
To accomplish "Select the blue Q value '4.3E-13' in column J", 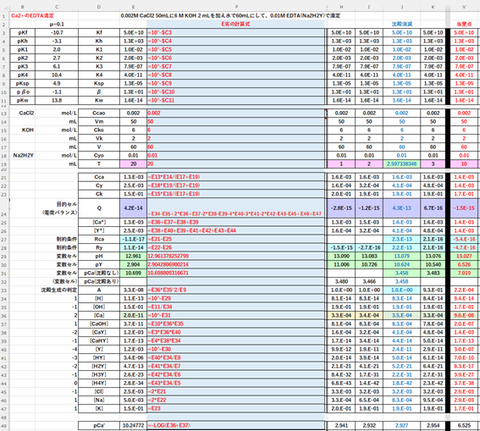I will click(x=402, y=208).
